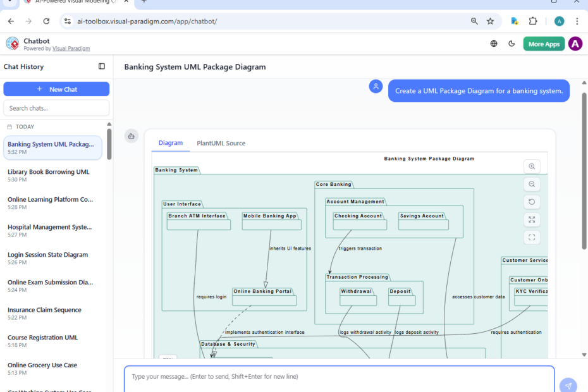Fit the diagram within the frame

(x=532, y=236)
